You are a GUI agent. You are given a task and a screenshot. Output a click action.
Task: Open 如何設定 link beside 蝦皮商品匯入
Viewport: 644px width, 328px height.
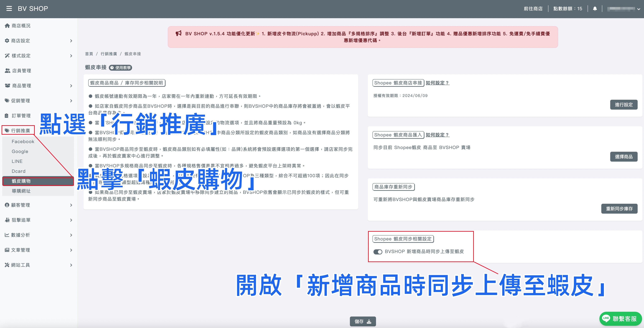click(x=438, y=135)
